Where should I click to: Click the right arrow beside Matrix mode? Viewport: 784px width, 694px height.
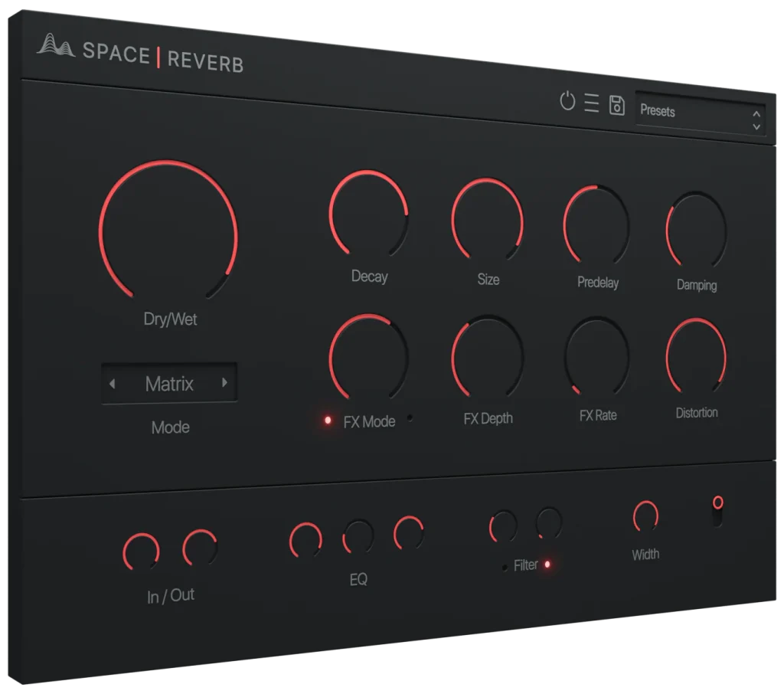pyautogui.click(x=223, y=383)
